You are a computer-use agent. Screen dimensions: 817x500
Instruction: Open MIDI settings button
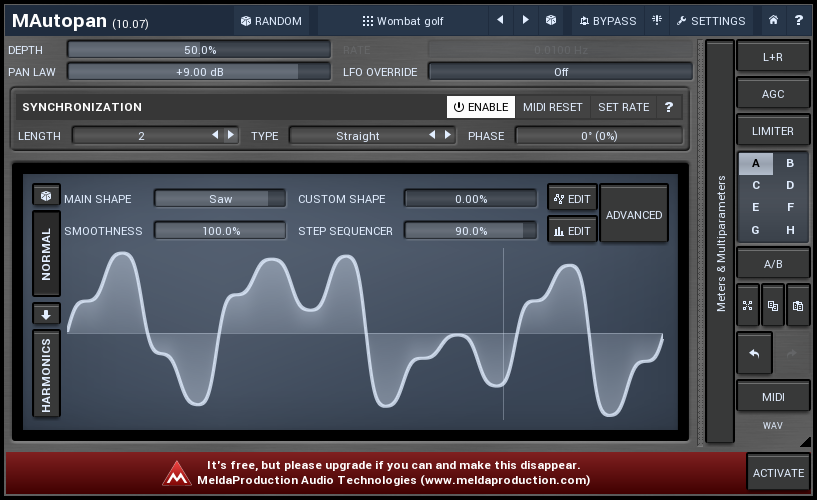[773, 397]
